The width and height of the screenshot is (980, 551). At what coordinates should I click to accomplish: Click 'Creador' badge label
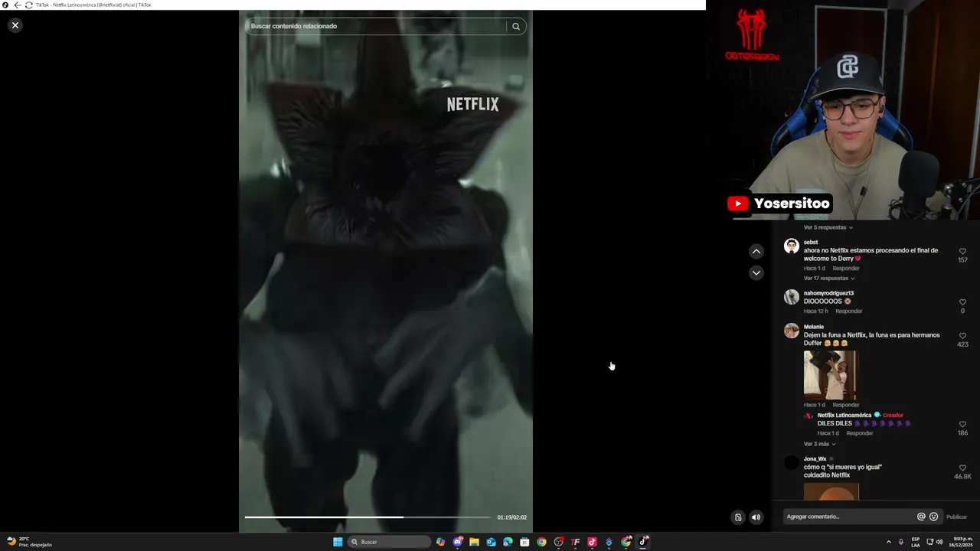point(893,416)
